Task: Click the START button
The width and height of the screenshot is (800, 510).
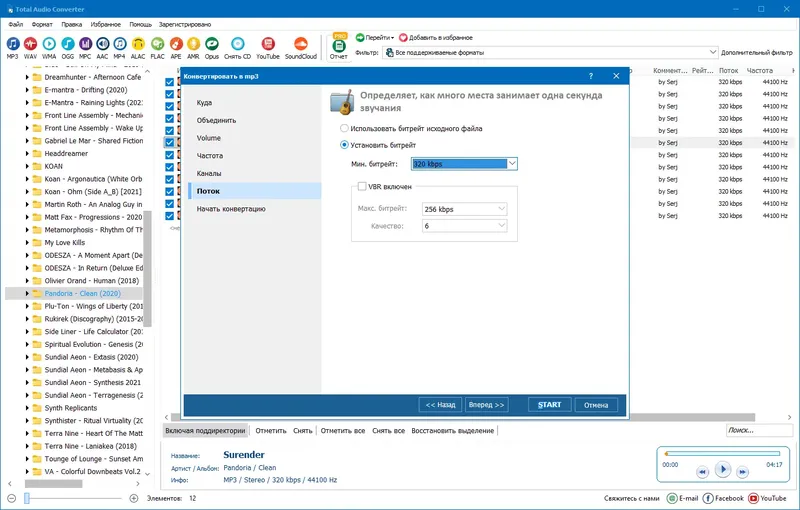Action: pyautogui.click(x=549, y=404)
